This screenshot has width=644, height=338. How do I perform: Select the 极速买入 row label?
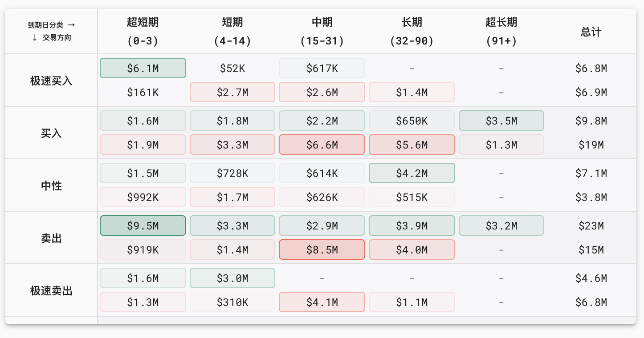point(51,80)
